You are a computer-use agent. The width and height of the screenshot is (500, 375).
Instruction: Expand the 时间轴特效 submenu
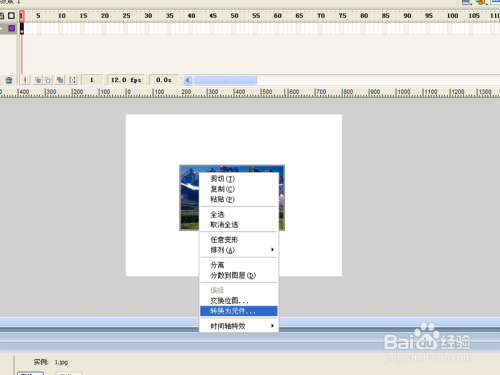pyautogui.click(x=239, y=326)
